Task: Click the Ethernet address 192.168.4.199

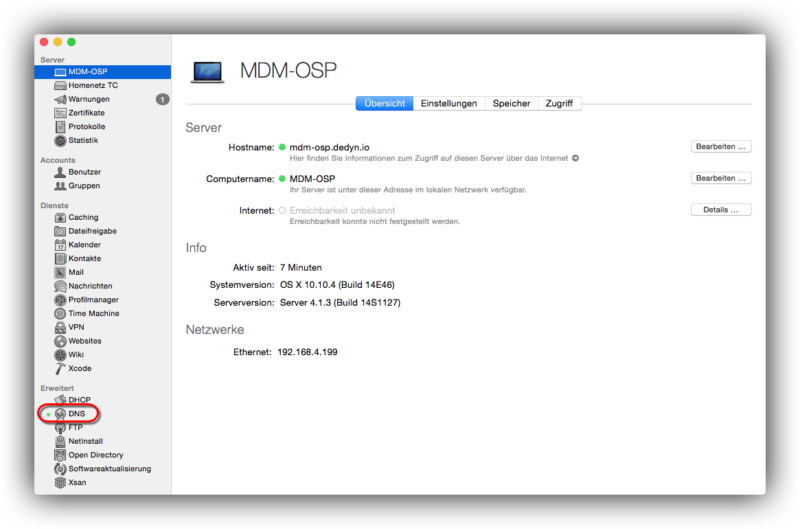Action: [307, 352]
